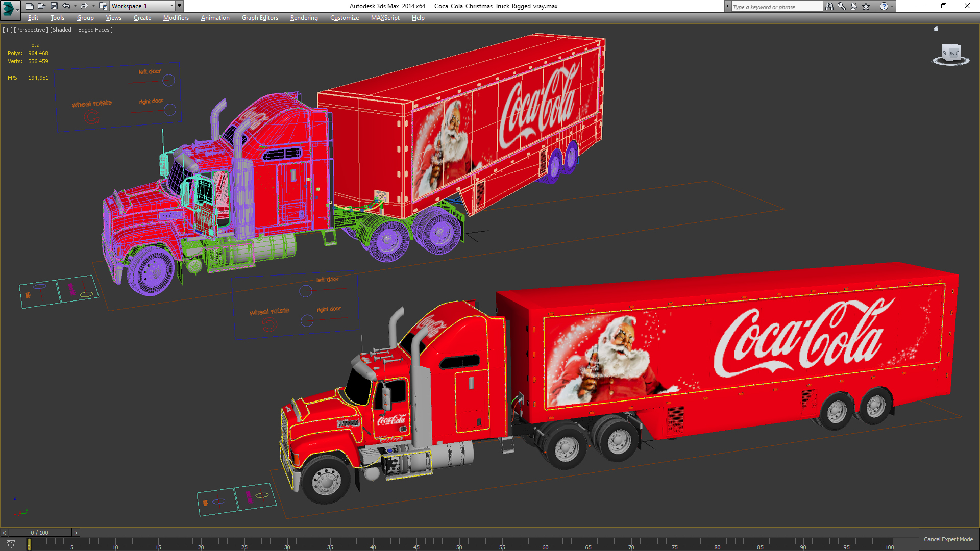This screenshot has height=551, width=980.
Task: Open the Views menu
Action: [113, 18]
